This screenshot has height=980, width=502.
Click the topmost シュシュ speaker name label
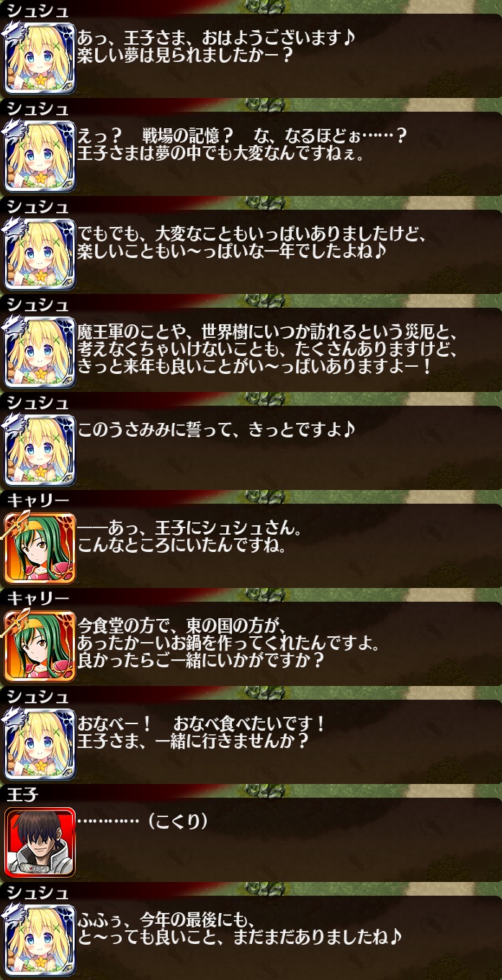(x=37, y=9)
